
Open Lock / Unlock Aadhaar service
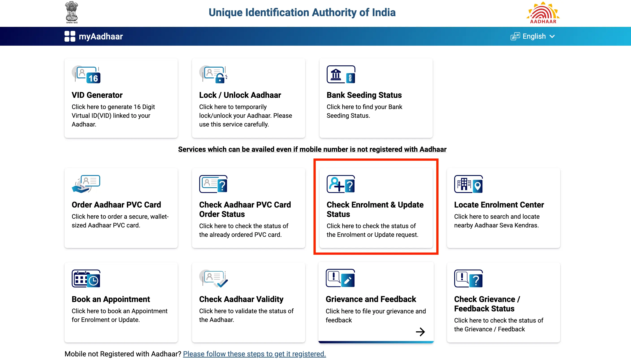[x=249, y=98]
